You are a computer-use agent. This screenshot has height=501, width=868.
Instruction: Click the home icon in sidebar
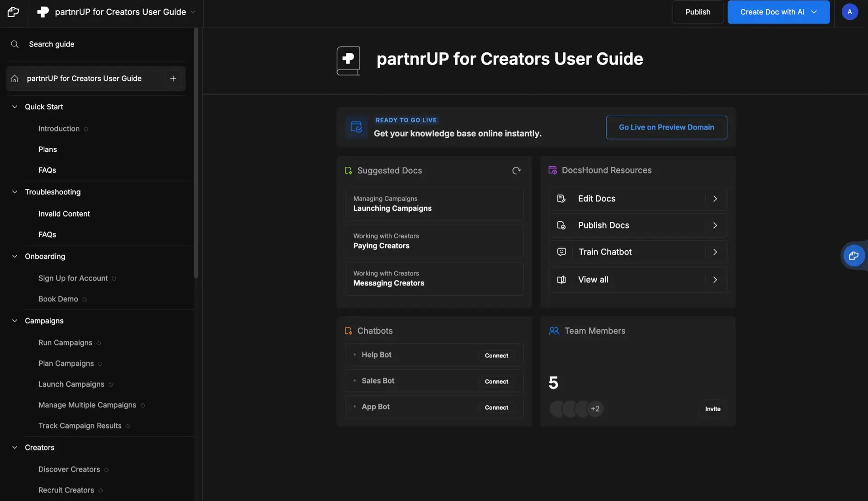tap(14, 79)
